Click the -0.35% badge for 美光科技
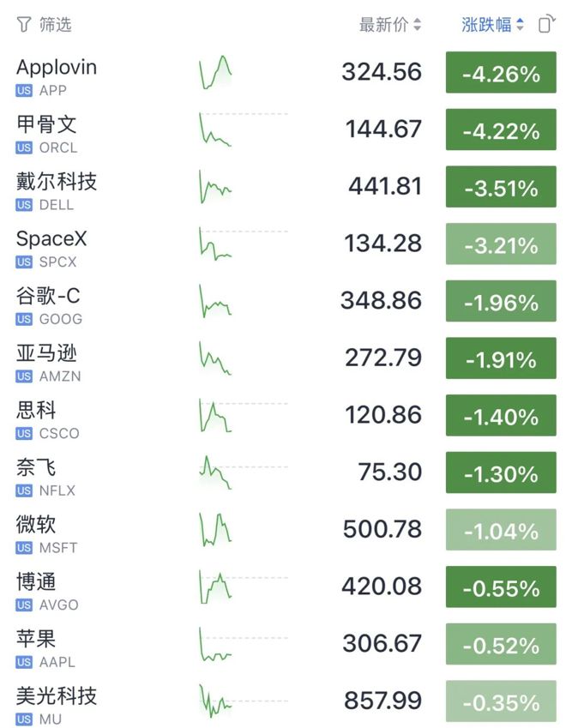572x728 pixels. click(501, 701)
